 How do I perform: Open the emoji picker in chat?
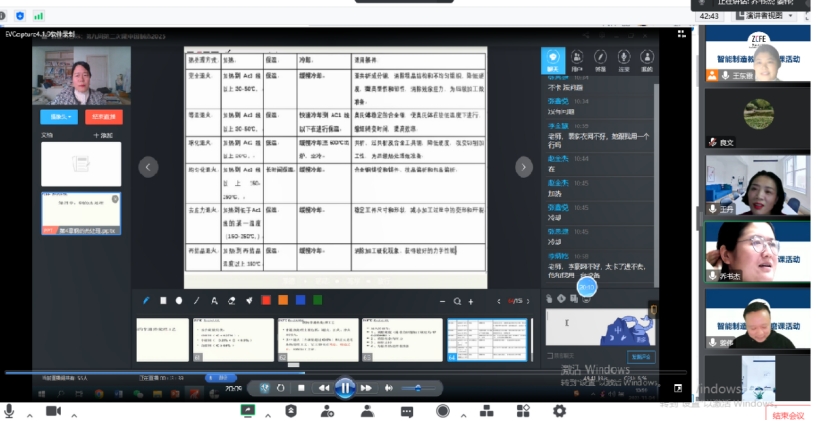587,299
